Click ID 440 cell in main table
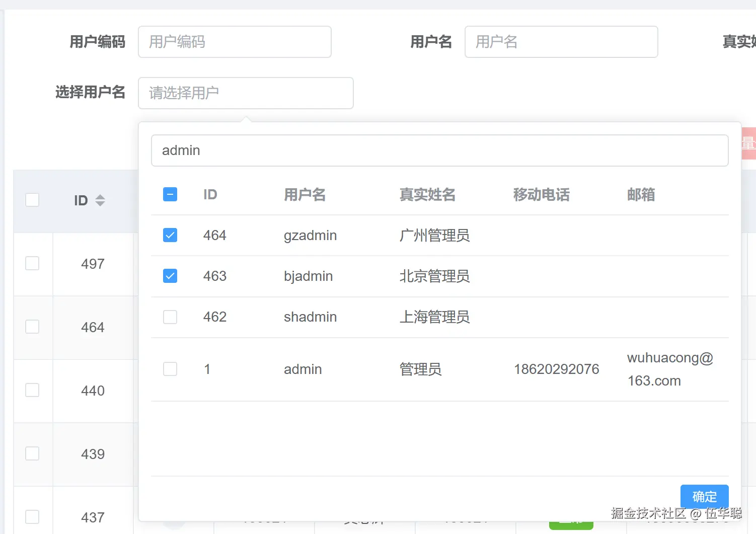756x534 pixels. pos(93,391)
